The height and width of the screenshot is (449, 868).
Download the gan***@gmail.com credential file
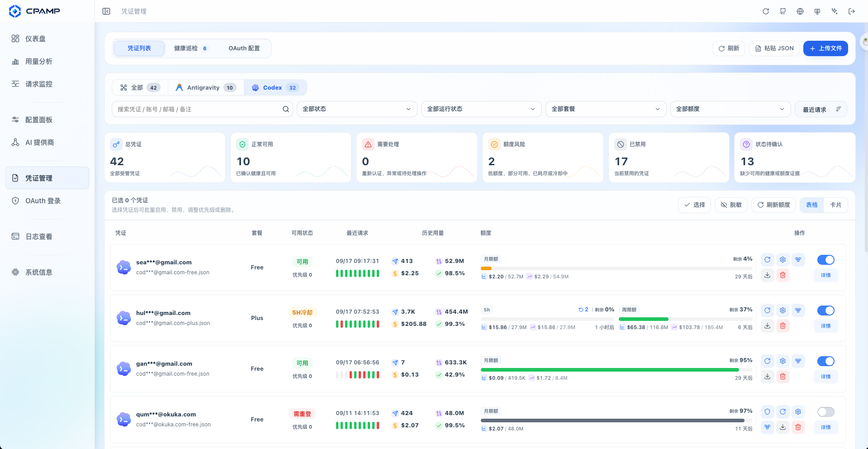(767, 377)
